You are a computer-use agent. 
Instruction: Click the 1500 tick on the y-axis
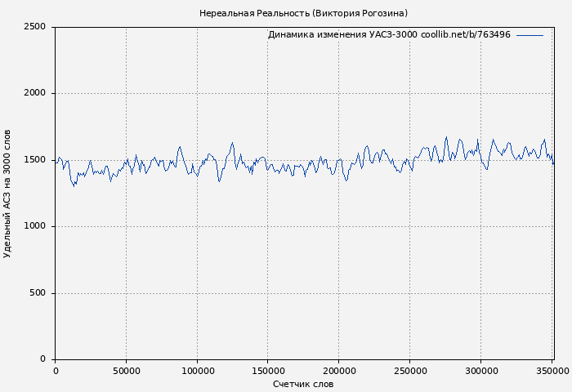coord(34,160)
